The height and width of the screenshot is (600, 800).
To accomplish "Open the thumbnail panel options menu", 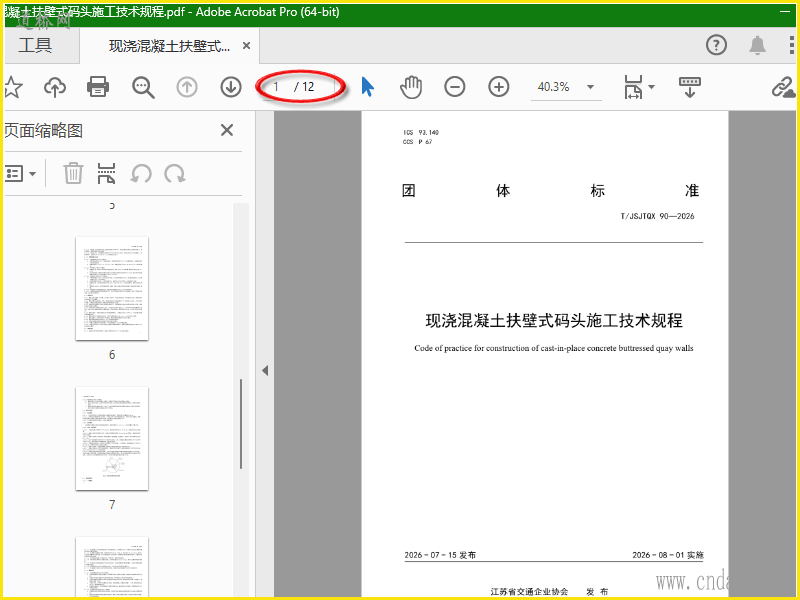I will [19, 174].
